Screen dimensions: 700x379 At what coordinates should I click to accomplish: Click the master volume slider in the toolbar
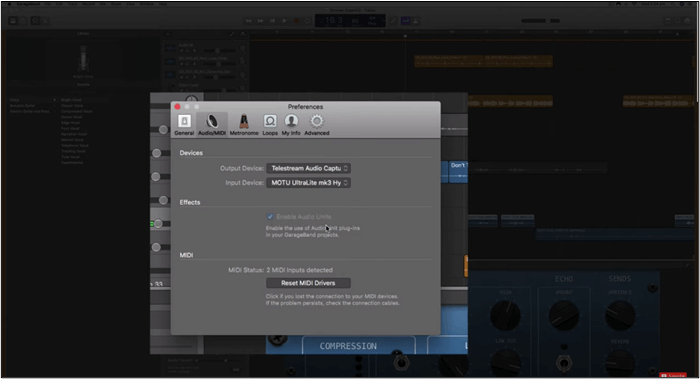(540, 21)
